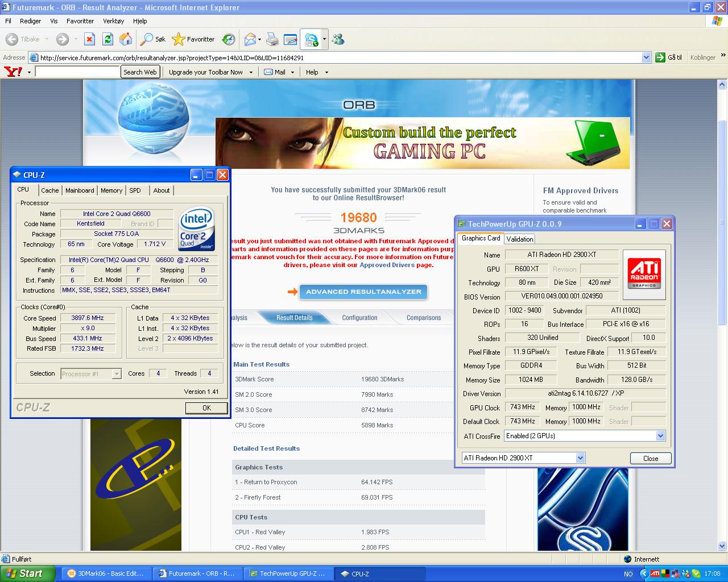Open the Favoritter menu in menu bar
The image size is (728, 582).
coord(80,21)
